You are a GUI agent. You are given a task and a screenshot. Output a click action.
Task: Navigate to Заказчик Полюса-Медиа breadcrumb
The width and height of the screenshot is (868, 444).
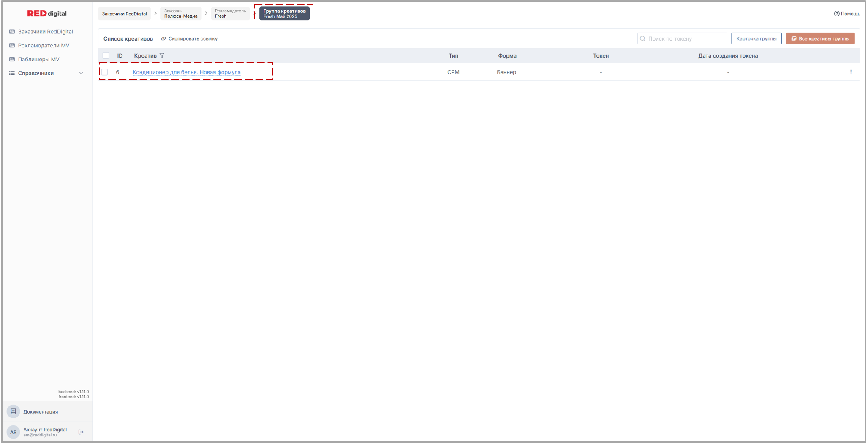[181, 14]
